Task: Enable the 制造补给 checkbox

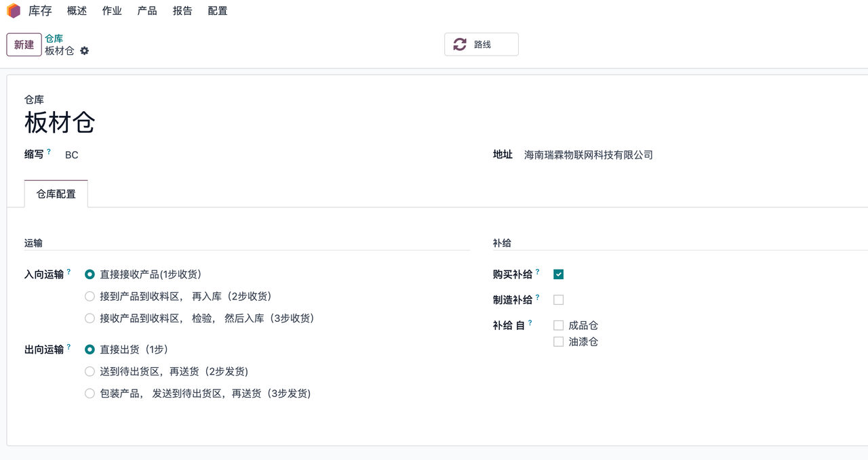Action: pyautogui.click(x=559, y=299)
